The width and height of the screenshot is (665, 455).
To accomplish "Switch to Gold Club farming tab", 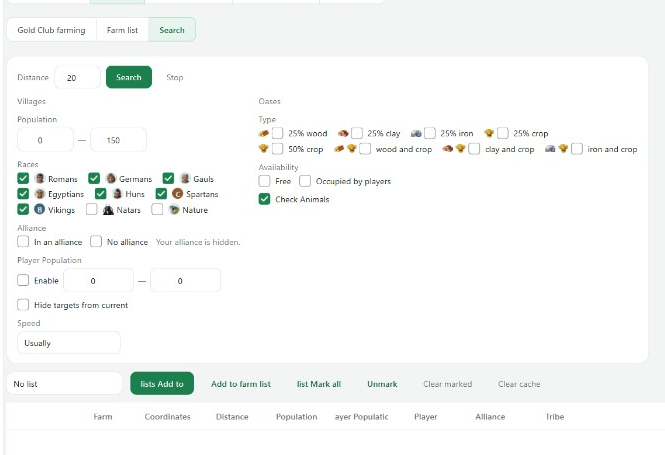I will pos(51,30).
